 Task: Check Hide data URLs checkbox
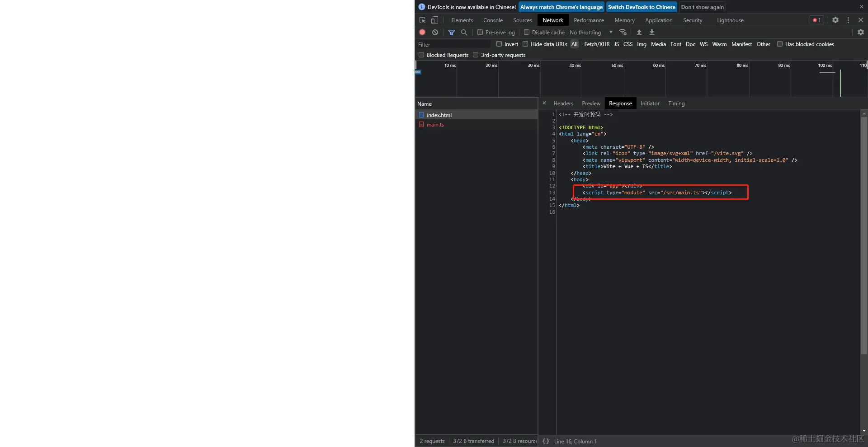coord(525,44)
